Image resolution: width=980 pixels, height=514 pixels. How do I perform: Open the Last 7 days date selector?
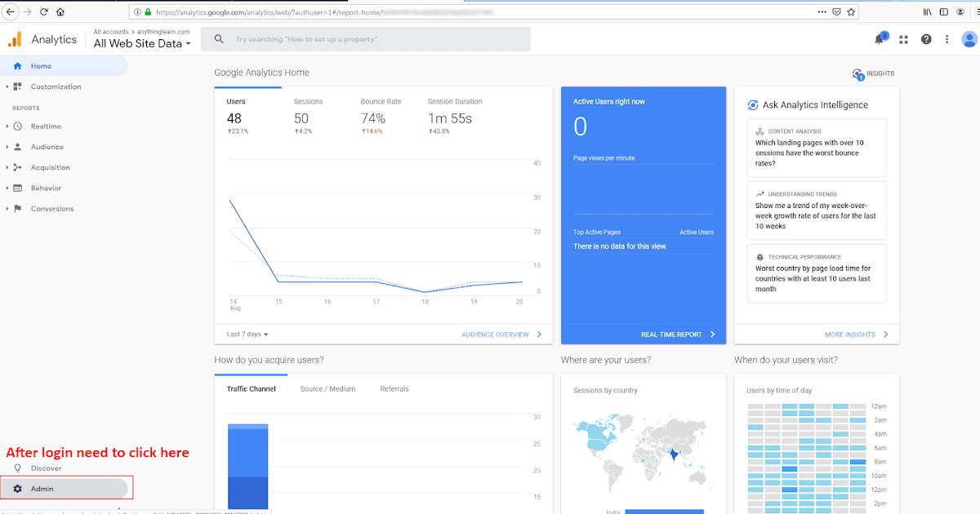click(x=243, y=335)
